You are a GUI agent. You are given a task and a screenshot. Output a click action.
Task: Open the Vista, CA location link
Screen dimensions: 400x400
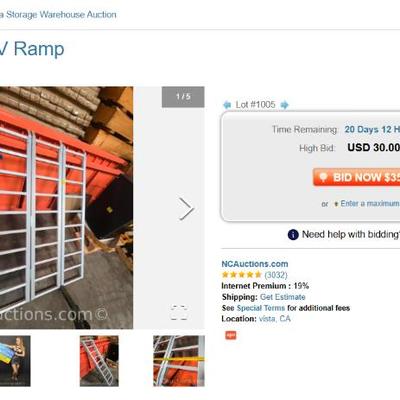click(x=275, y=319)
